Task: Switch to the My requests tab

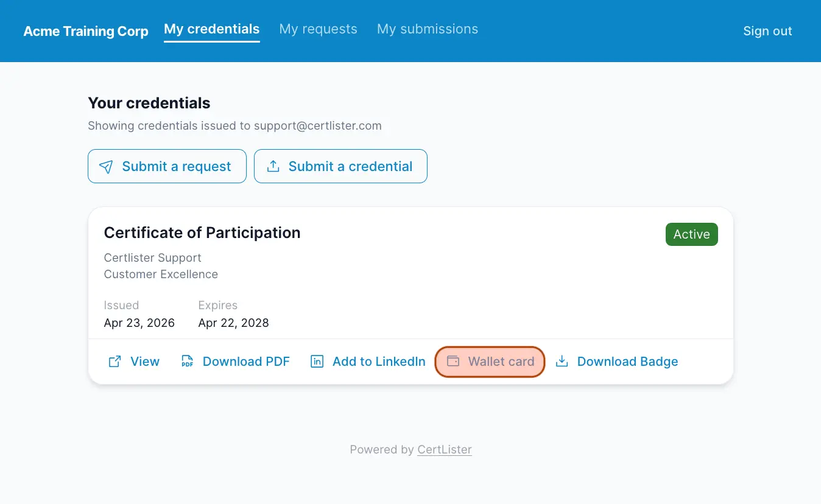Action: click(x=318, y=29)
